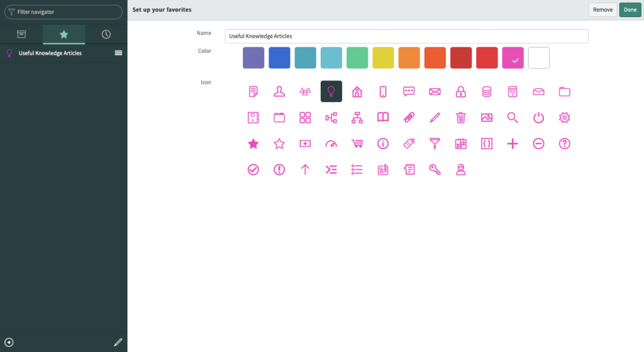Collapse navigator with bottom-left arrow
This screenshot has height=352, width=644.
pyautogui.click(x=9, y=342)
